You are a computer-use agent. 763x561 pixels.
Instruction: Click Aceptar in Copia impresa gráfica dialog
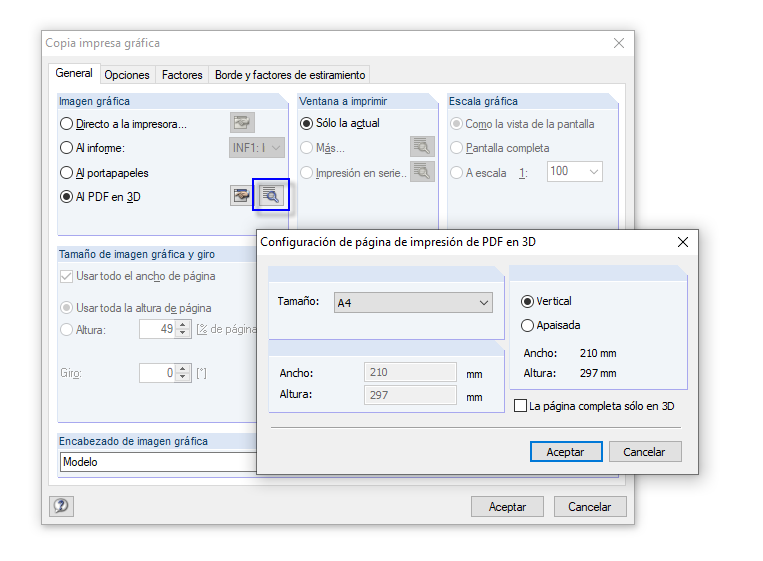tap(507, 507)
